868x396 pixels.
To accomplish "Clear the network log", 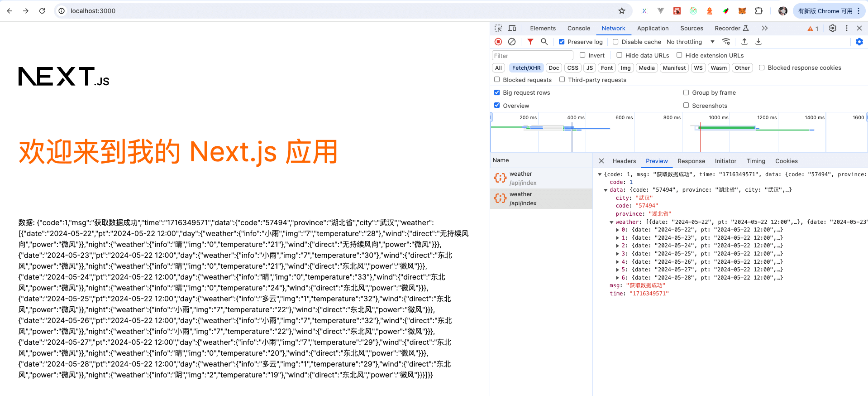I will tap(512, 42).
